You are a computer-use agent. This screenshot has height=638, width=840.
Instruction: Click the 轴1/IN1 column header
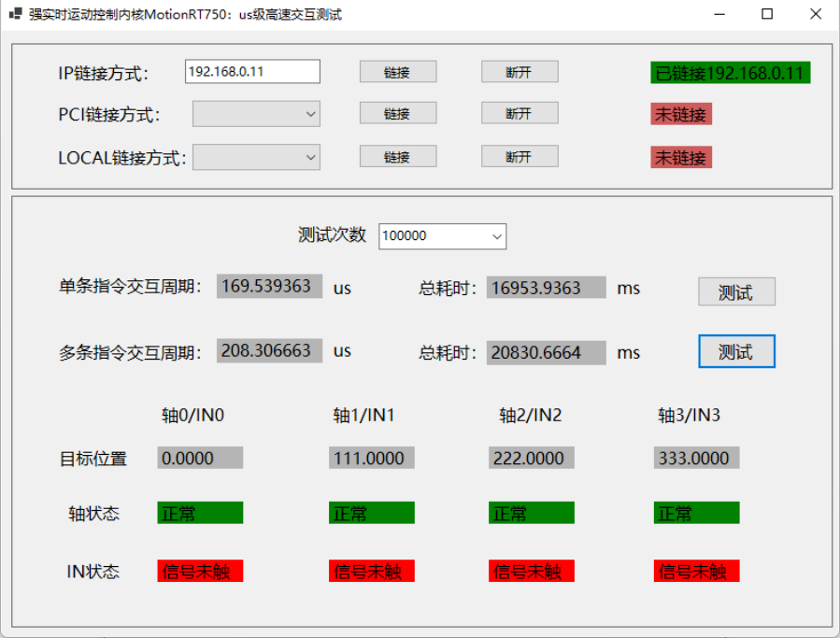click(x=363, y=415)
